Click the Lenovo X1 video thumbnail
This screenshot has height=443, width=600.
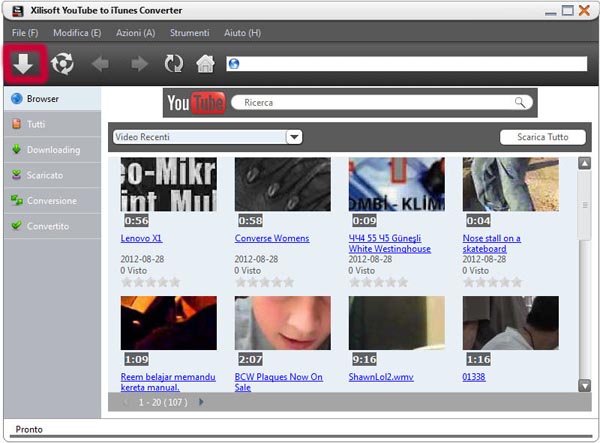[x=168, y=184]
